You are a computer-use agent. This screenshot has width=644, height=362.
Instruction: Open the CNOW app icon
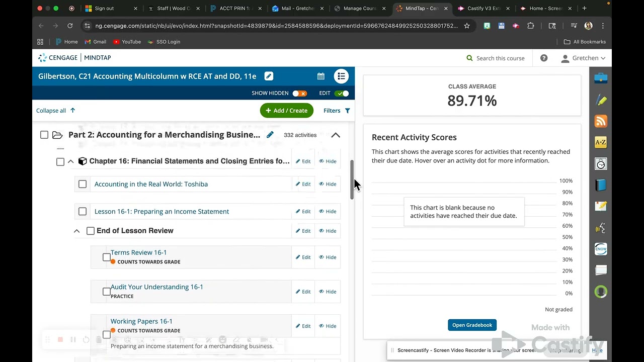point(601,249)
